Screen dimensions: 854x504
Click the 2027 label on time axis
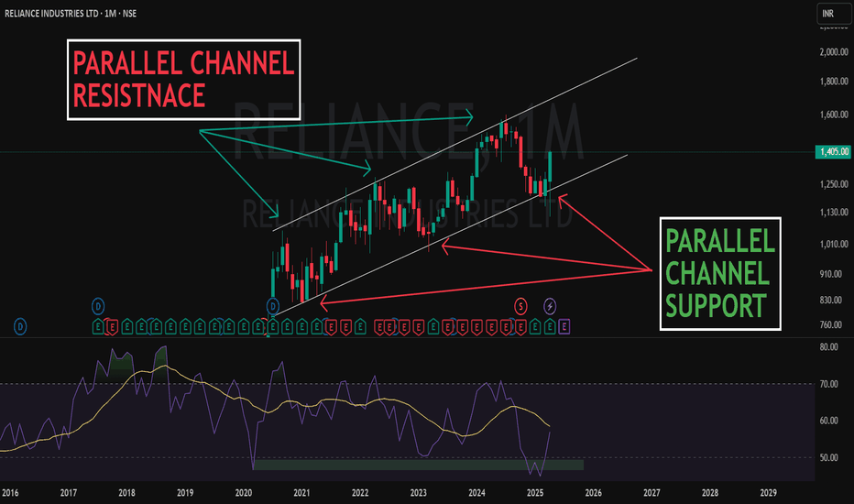(651, 493)
